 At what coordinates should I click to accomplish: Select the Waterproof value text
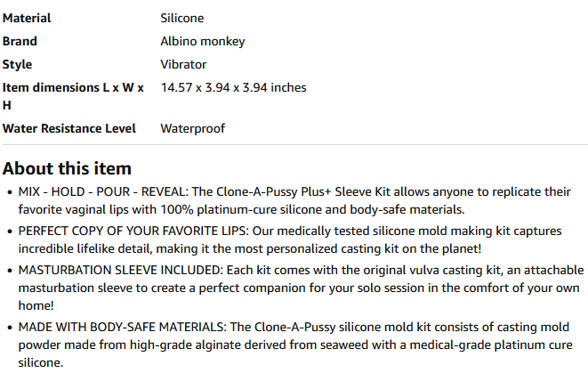coord(193,128)
